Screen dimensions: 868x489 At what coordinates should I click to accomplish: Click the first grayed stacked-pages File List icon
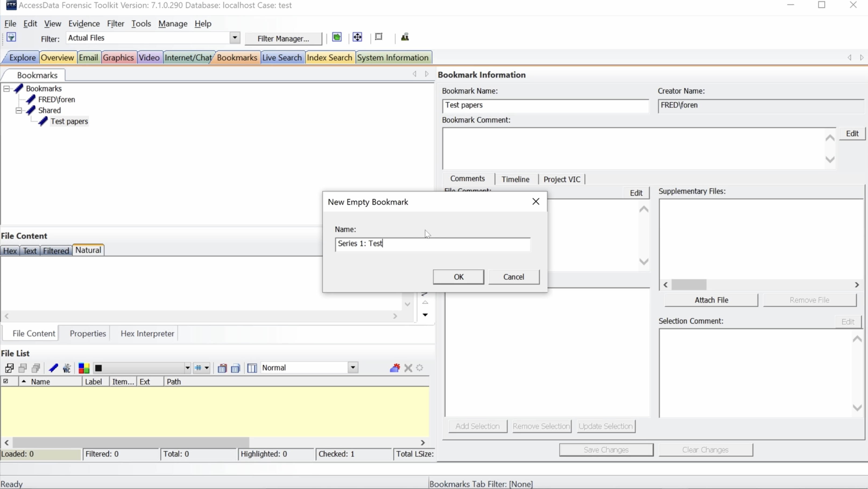pos(23,368)
